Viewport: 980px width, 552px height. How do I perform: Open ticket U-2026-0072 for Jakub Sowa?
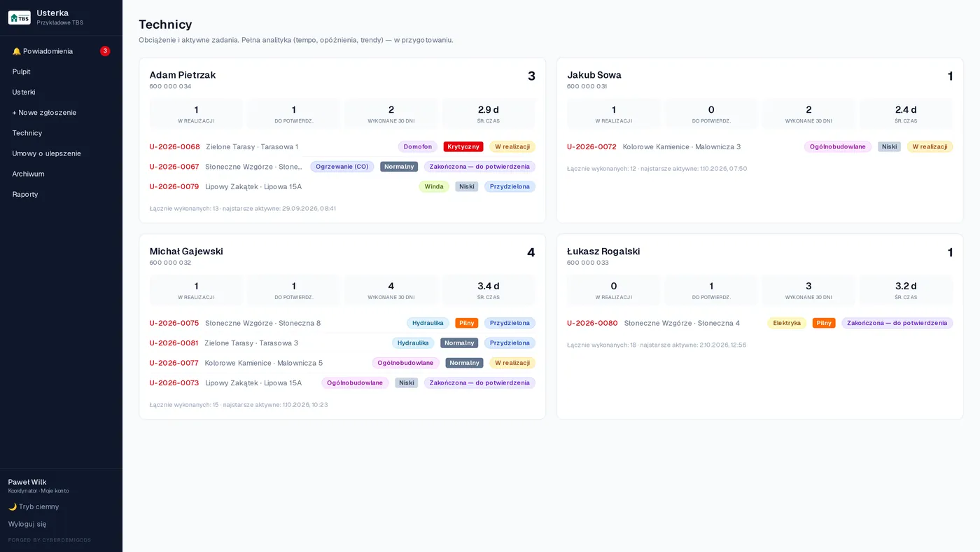[591, 147]
